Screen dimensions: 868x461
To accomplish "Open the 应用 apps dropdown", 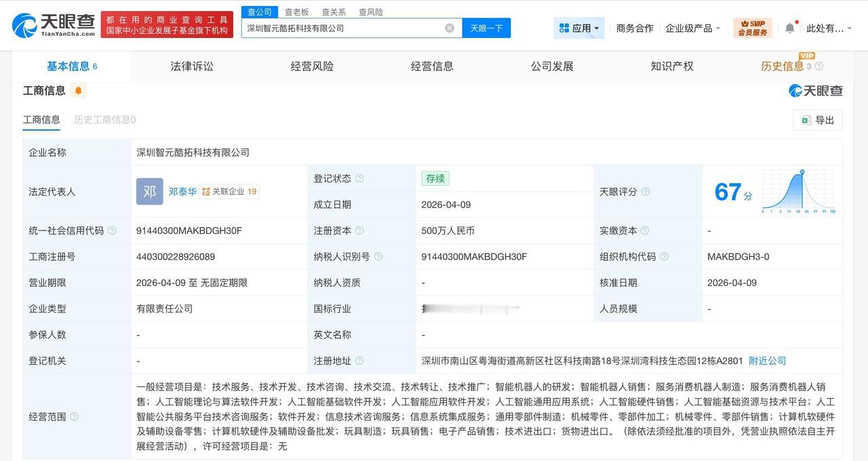I will tap(578, 28).
